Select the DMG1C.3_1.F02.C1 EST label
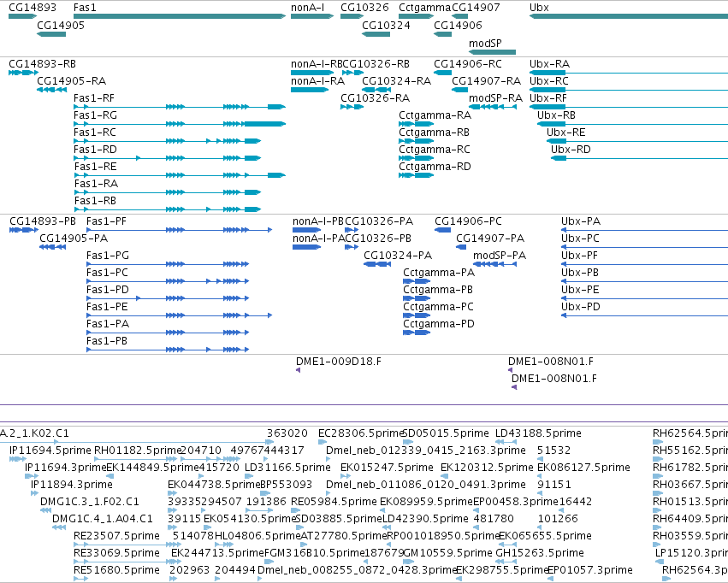Viewport: 728px width, 583px height. [x=90, y=502]
